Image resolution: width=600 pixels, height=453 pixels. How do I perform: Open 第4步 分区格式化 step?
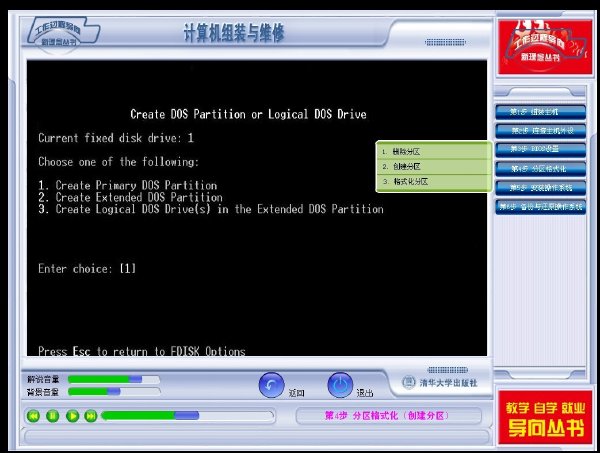540,169
